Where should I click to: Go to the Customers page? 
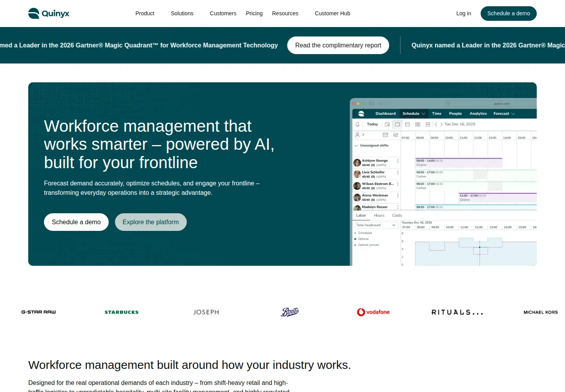coord(223,13)
